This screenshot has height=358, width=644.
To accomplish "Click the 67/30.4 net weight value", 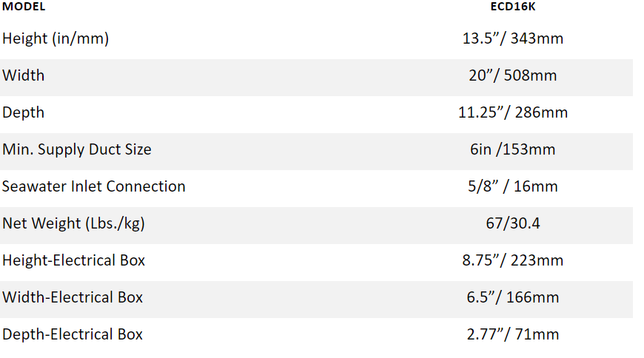I will coord(513,223).
